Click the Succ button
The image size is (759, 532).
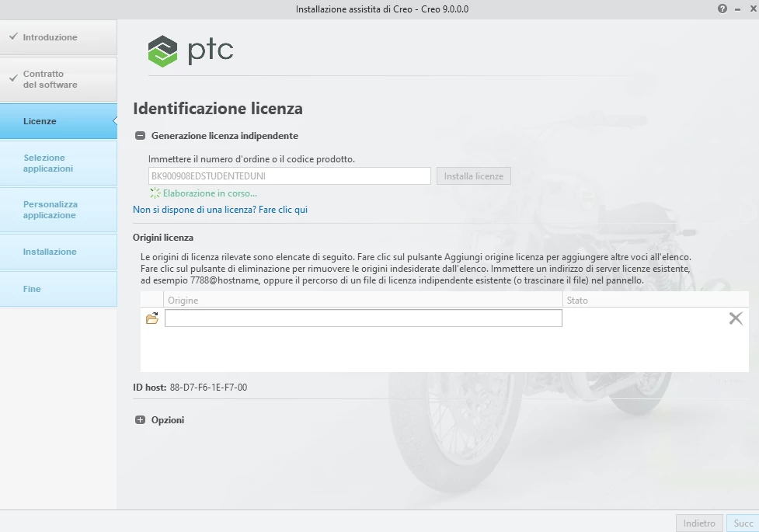pos(743,523)
